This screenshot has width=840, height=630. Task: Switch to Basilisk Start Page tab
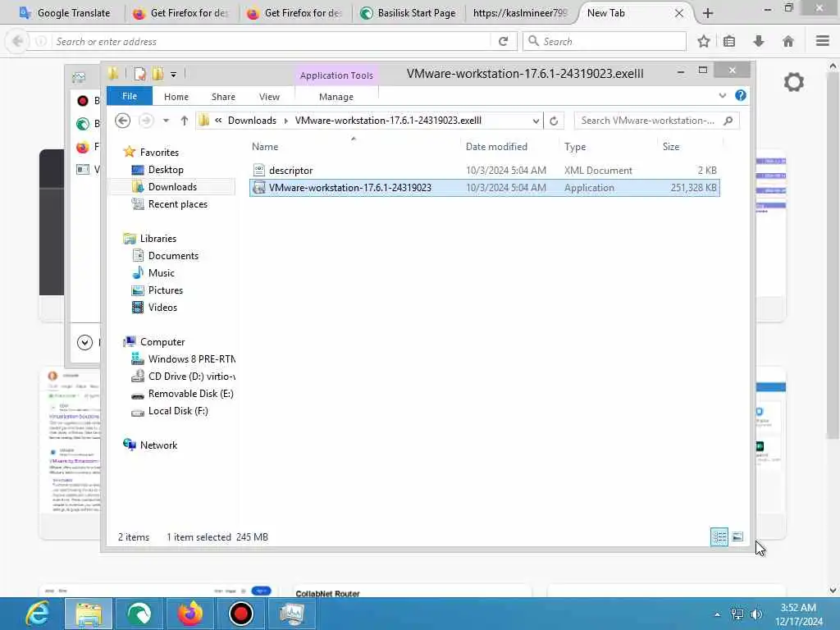pos(409,13)
